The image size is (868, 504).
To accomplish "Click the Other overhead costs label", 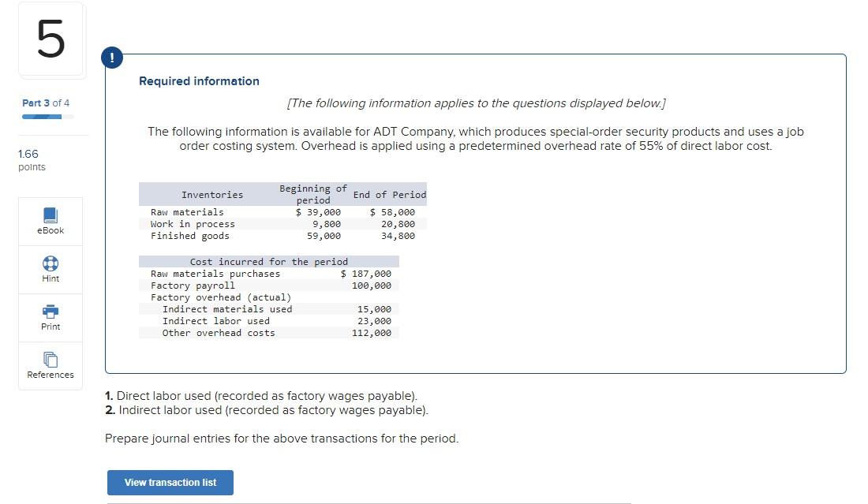I will pos(219,333).
